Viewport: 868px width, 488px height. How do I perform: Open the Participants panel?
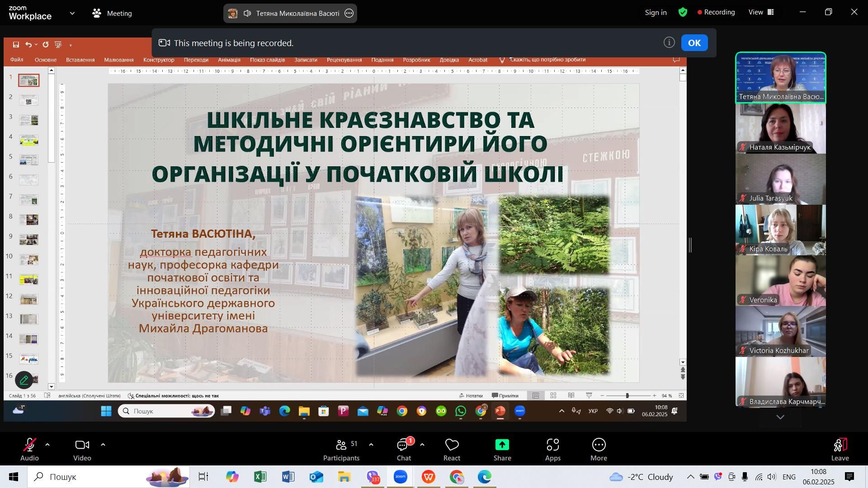tap(341, 450)
